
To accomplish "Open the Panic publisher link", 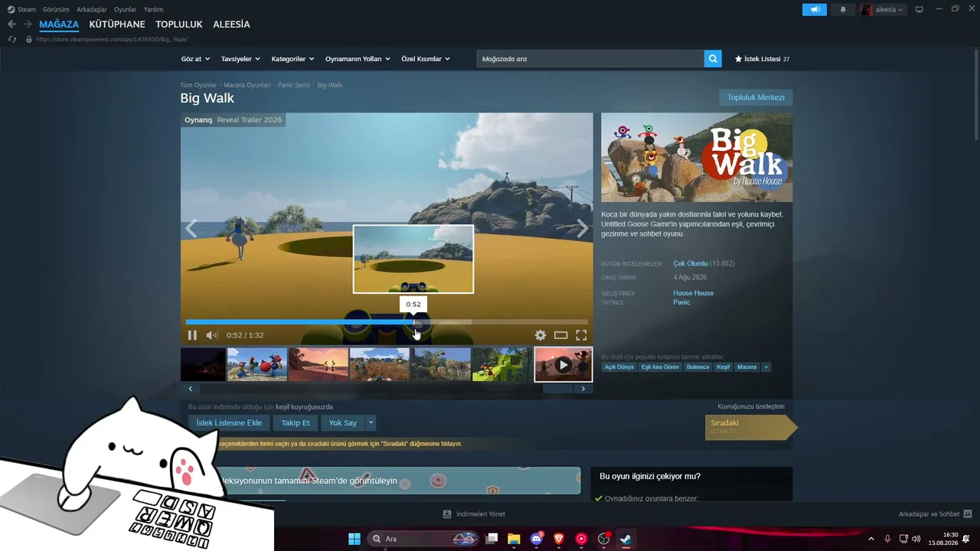I will (x=681, y=302).
